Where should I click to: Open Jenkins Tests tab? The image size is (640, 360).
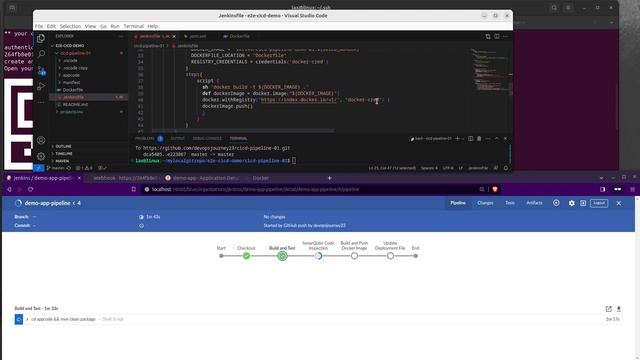pyautogui.click(x=510, y=203)
